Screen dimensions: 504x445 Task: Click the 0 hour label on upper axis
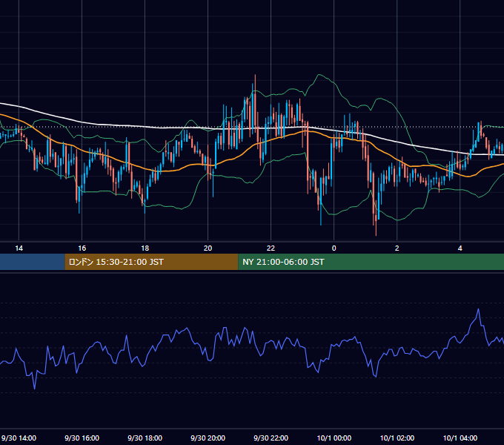click(334, 248)
